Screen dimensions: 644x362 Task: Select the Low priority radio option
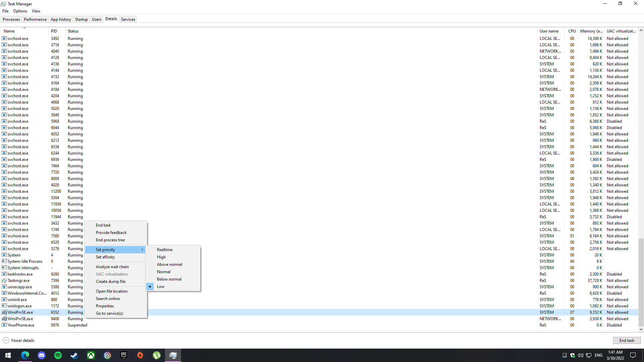point(160,287)
